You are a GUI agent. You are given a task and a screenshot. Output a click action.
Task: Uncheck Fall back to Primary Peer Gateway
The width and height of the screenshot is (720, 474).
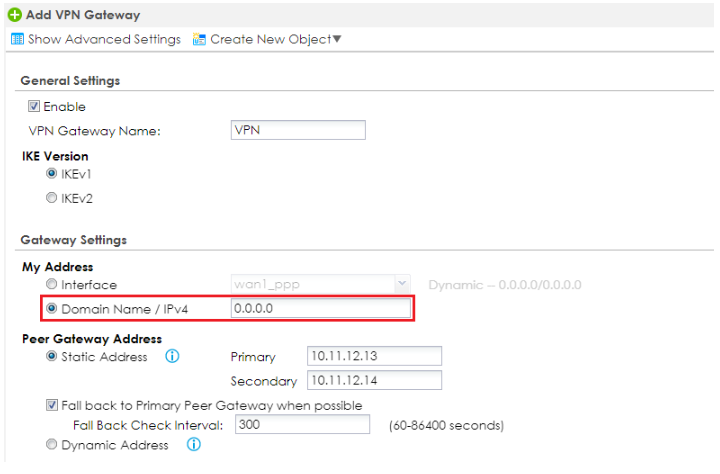click(x=52, y=405)
